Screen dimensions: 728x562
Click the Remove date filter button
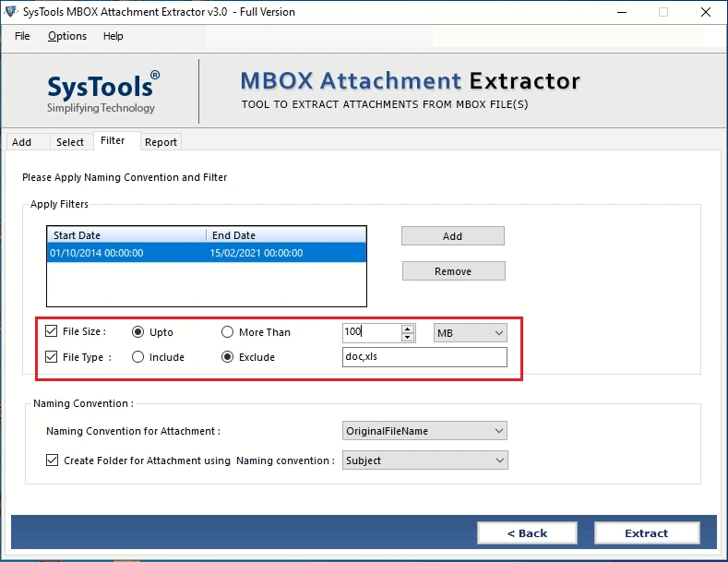[454, 271]
